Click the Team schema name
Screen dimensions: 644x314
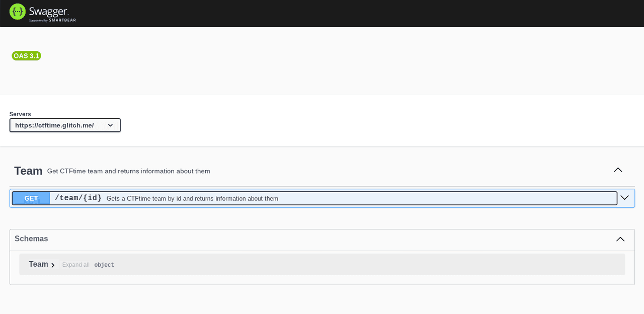coord(38,264)
